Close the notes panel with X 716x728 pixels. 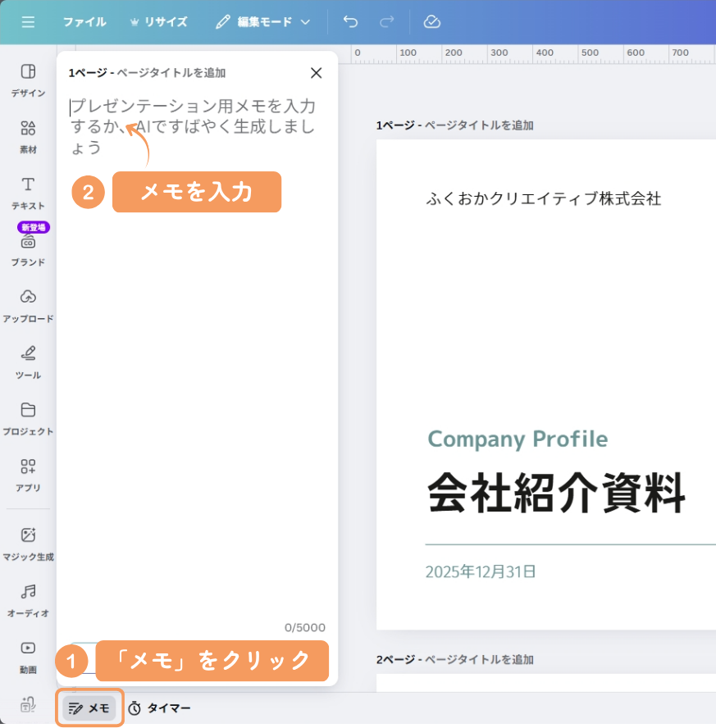(317, 73)
